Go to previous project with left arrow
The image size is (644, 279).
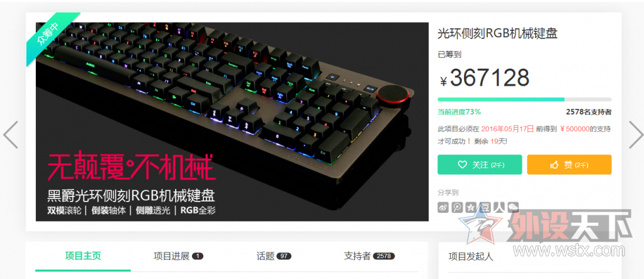coord(10,134)
